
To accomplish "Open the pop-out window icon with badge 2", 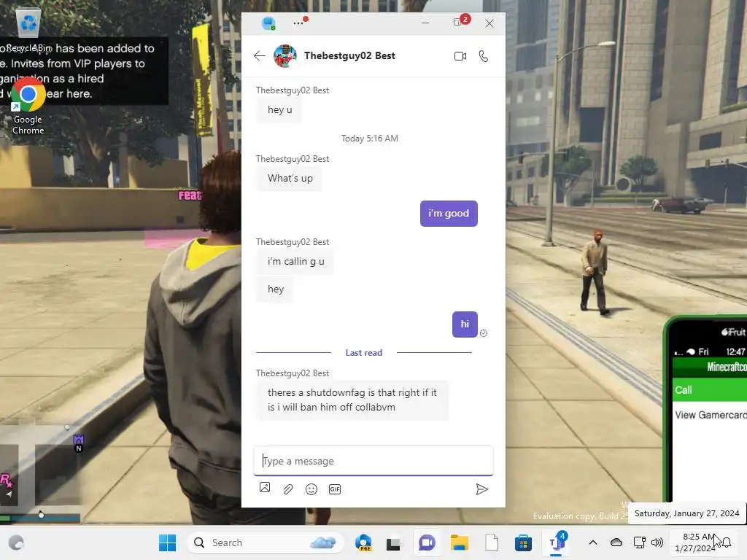I will tap(457, 22).
